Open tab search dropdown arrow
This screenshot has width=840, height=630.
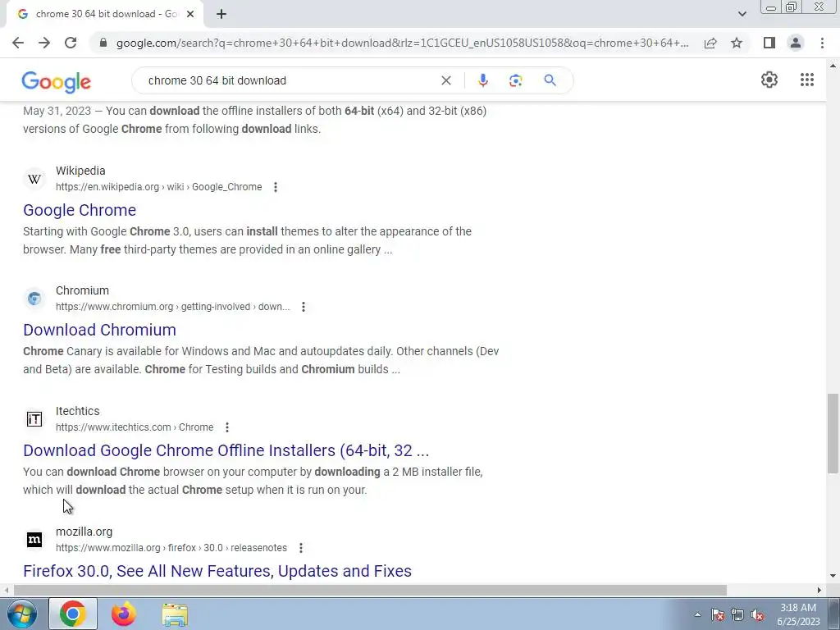[x=742, y=14]
